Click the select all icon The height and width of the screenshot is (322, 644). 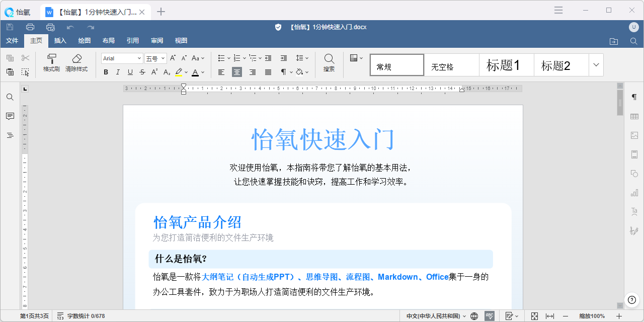click(x=25, y=72)
